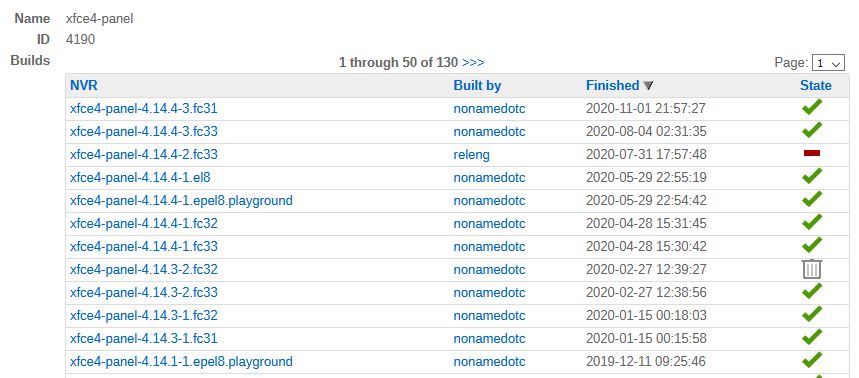Click the green checkmark for xfce4-panel-4.14.4-3.fc31

point(812,107)
